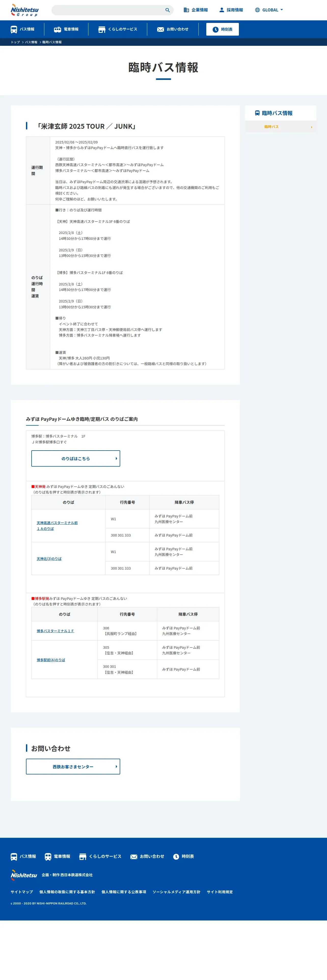Click the bus icon in sidebar heading
This screenshot has height=980, width=327.
pos(257,113)
